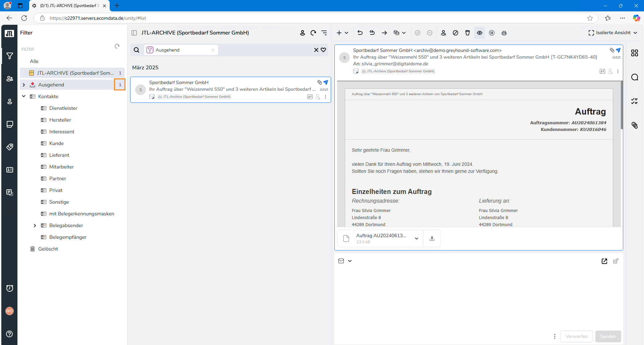Download the Auftrag attachment file
This screenshot has width=644, height=345.
(x=432, y=238)
